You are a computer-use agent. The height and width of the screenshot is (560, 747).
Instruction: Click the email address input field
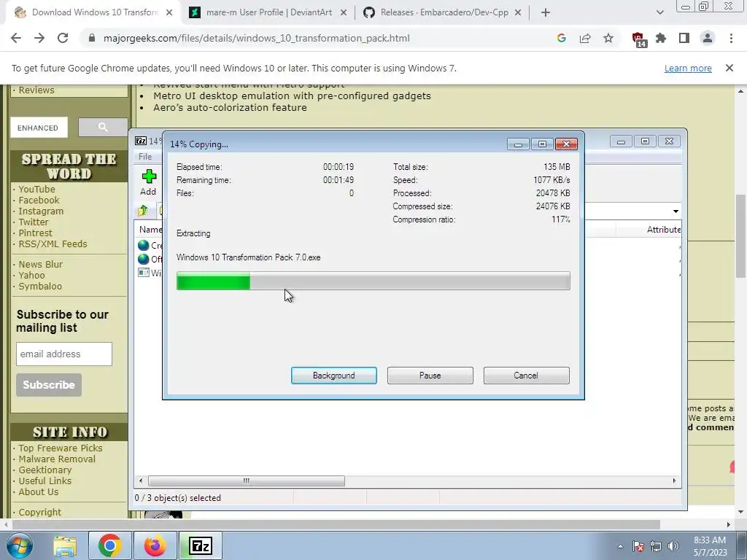(64, 354)
